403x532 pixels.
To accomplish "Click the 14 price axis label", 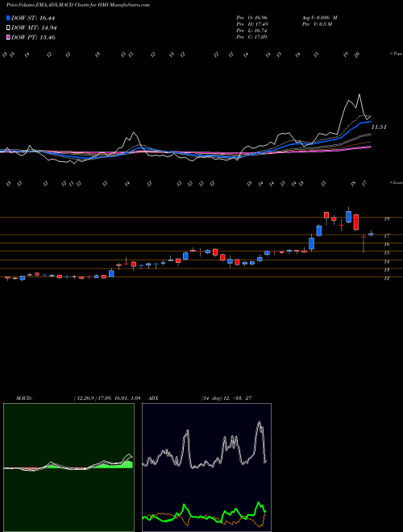I will pyautogui.click(x=386, y=262).
